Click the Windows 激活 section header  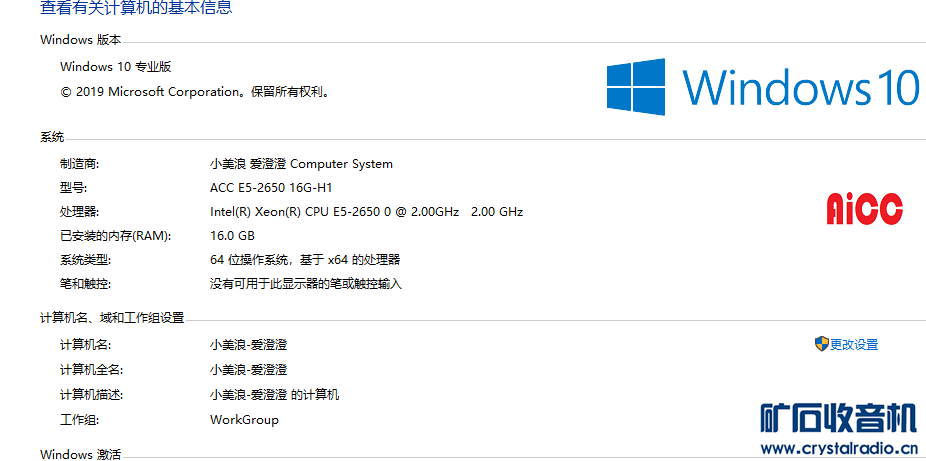[80, 455]
